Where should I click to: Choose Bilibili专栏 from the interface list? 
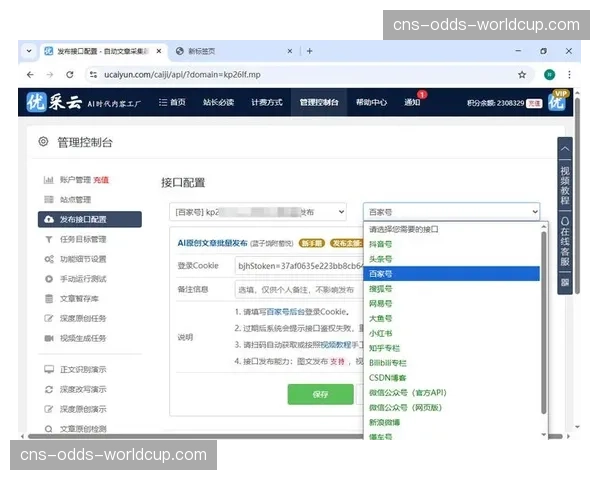pos(452,363)
